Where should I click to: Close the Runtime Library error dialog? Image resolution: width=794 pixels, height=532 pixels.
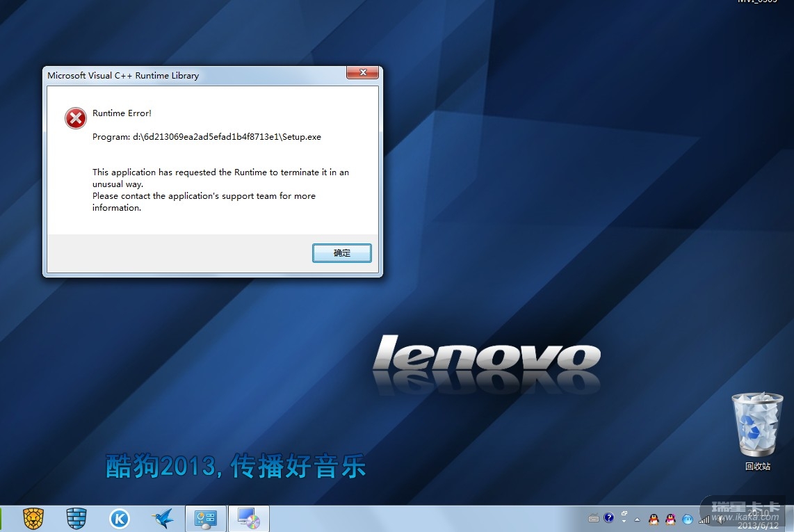coord(362,72)
